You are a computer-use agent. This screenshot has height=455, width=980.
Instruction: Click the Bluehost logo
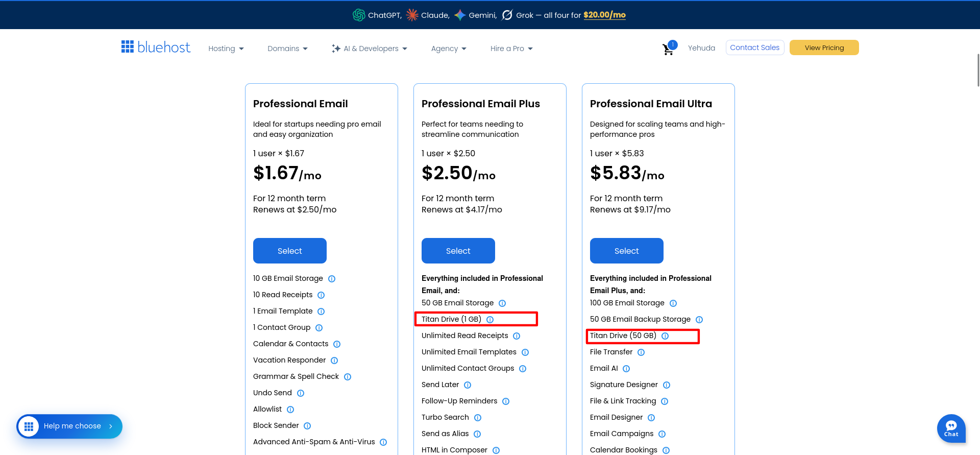click(156, 47)
